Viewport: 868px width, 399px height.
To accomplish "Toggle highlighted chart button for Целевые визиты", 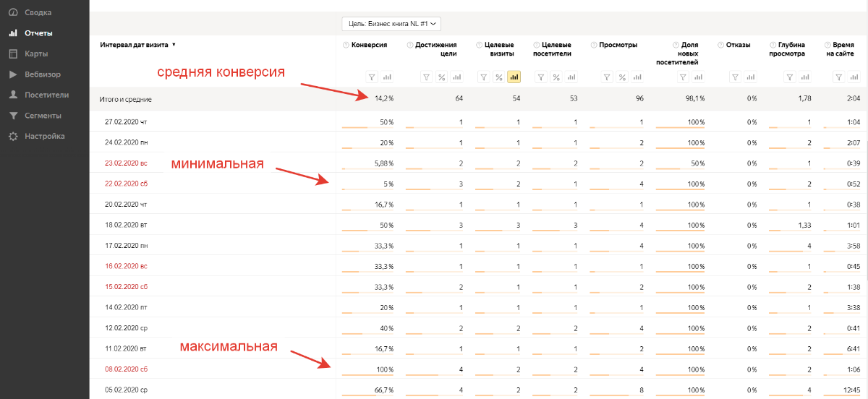I will tap(514, 77).
